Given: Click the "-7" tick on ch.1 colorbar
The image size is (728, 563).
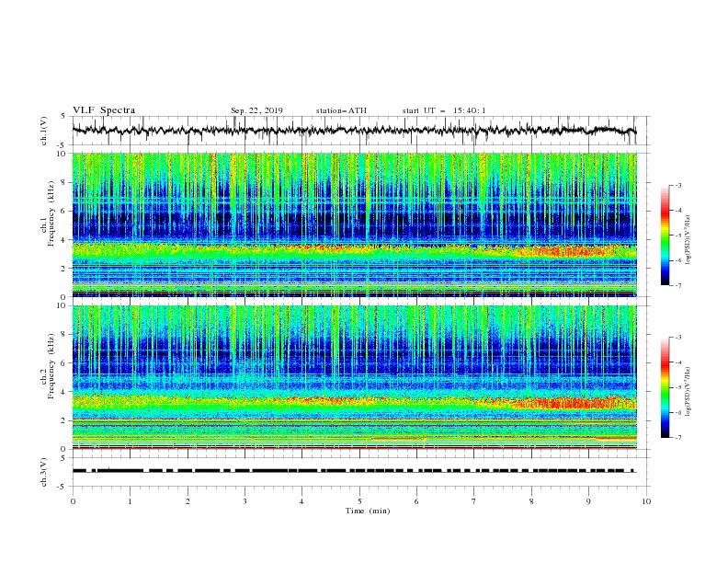Looking at the screenshot, I should click(x=677, y=285).
